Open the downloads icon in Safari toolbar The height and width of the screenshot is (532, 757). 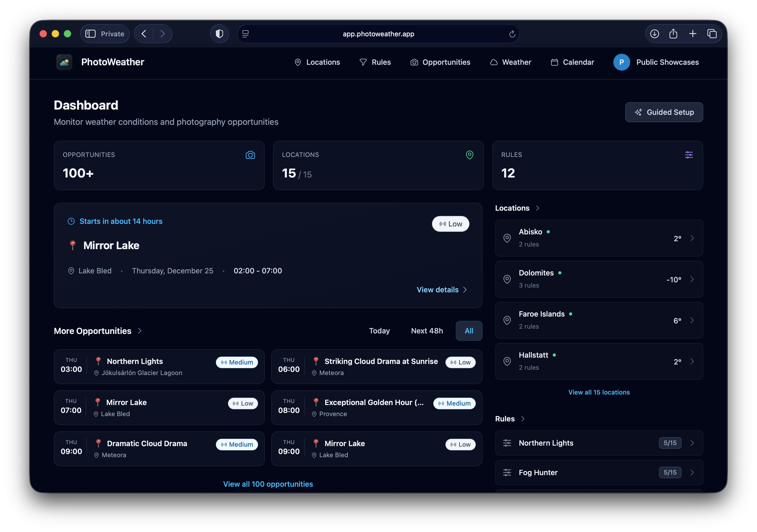pyautogui.click(x=654, y=34)
